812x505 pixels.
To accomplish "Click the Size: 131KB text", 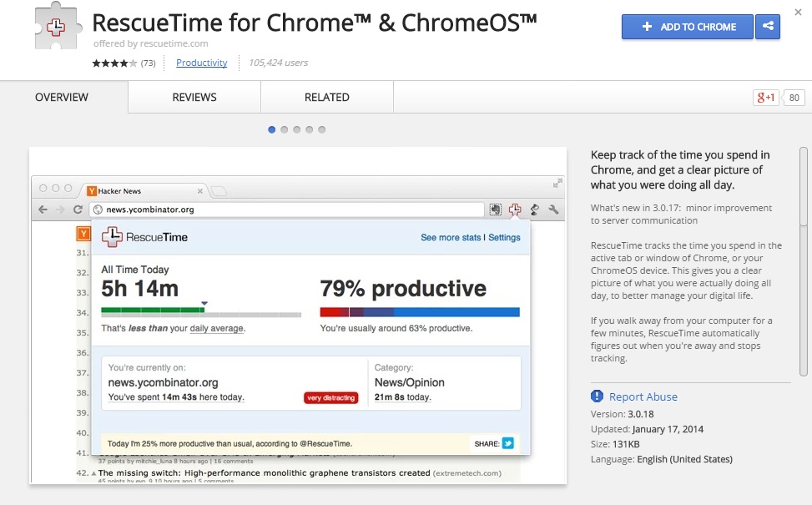I will (615, 444).
